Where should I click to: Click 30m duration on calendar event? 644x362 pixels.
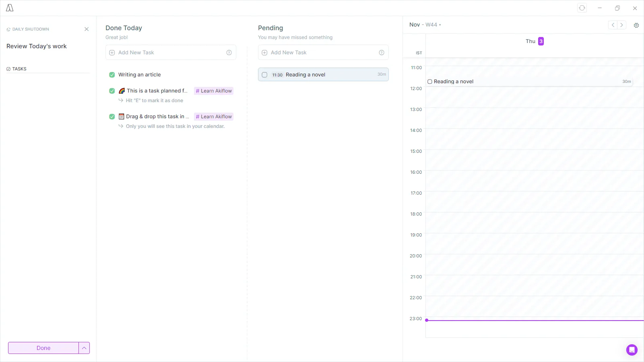coord(627,82)
